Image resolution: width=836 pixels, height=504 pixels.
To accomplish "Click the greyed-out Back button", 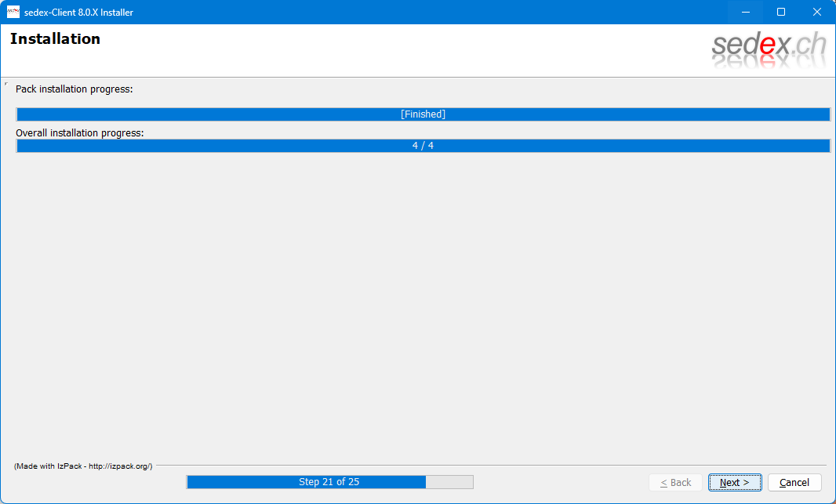I will coord(675,482).
